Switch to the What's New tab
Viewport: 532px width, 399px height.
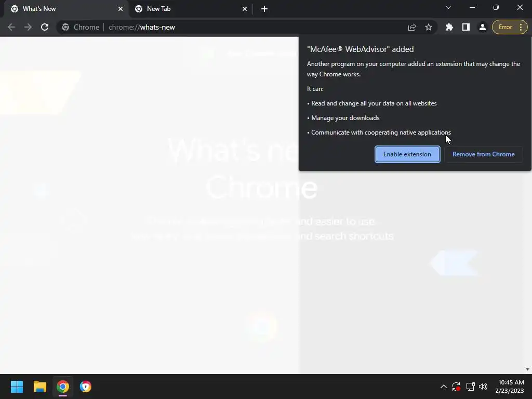[66, 9]
